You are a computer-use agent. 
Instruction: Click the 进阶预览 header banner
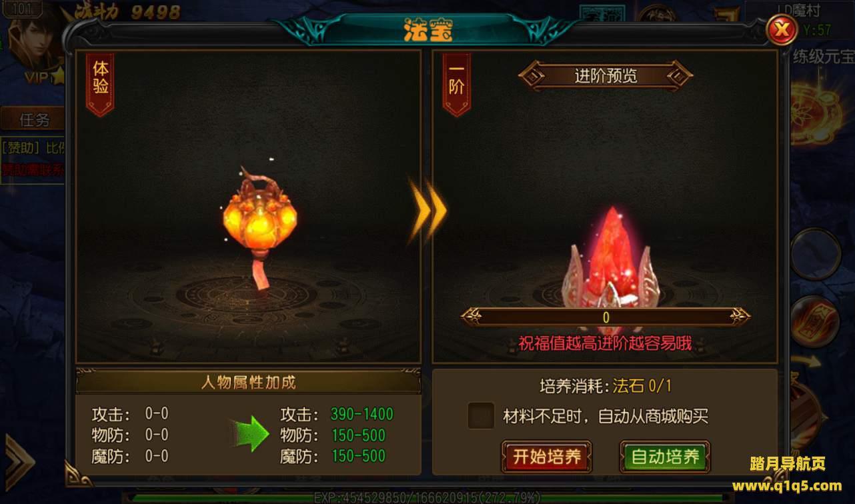click(x=606, y=75)
